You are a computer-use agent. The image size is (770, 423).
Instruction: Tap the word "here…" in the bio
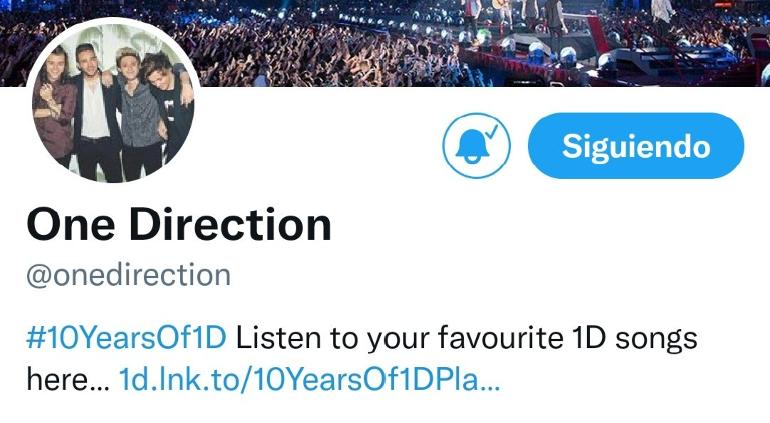click(x=68, y=379)
